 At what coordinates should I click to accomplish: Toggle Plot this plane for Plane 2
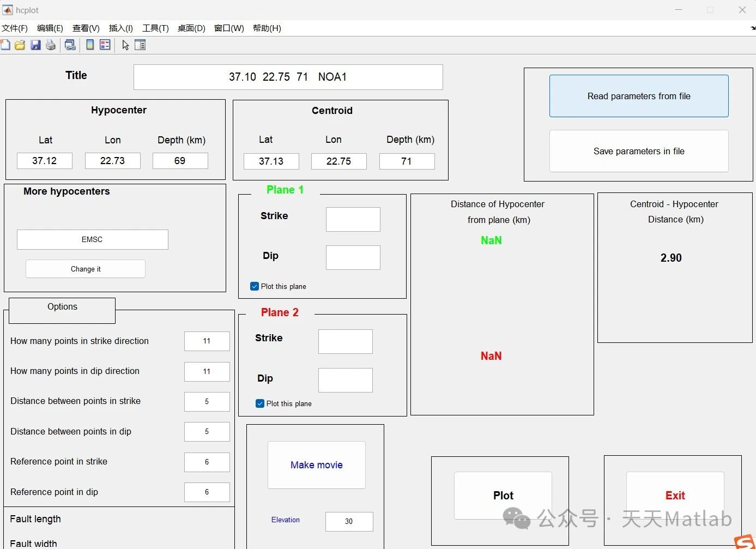point(260,403)
